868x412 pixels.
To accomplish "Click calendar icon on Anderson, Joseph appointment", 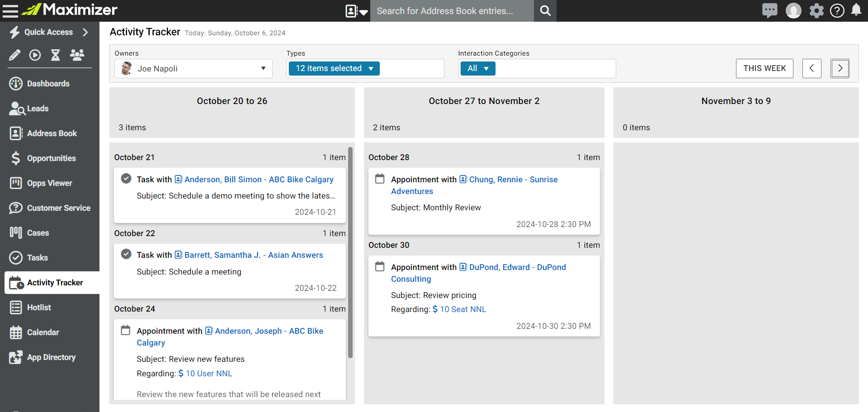I will 126,330.
